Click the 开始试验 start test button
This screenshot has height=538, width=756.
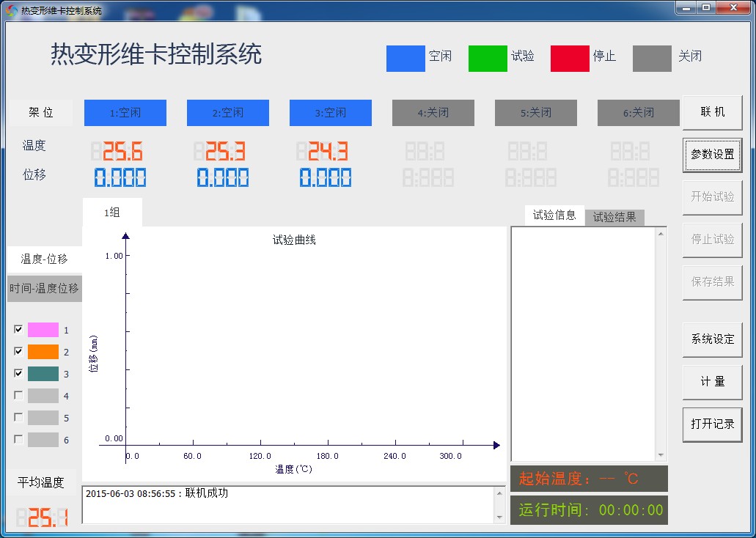pos(712,197)
